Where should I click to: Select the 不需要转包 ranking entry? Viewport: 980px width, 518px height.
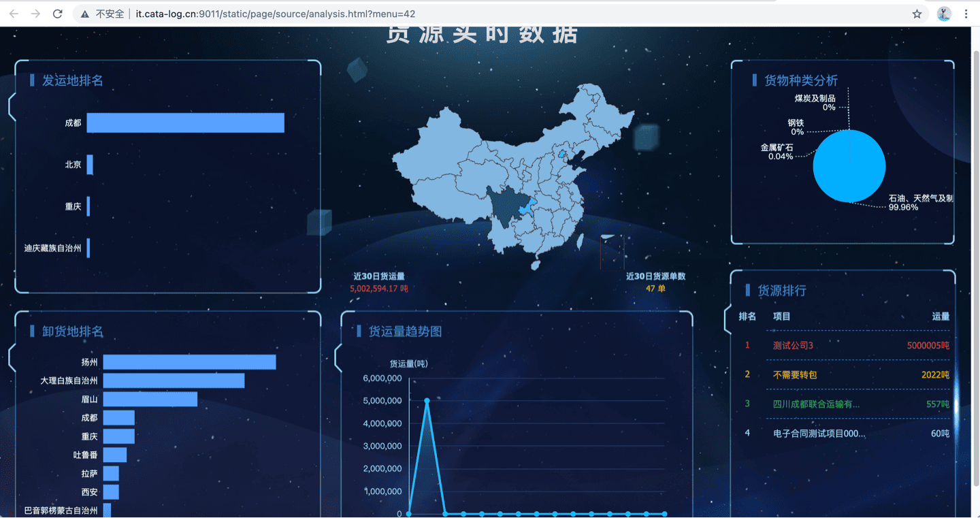pyautogui.click(x=794, y=374)
